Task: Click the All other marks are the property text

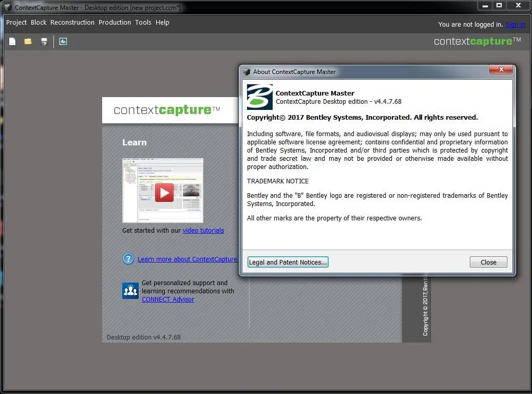Action: 334,218
